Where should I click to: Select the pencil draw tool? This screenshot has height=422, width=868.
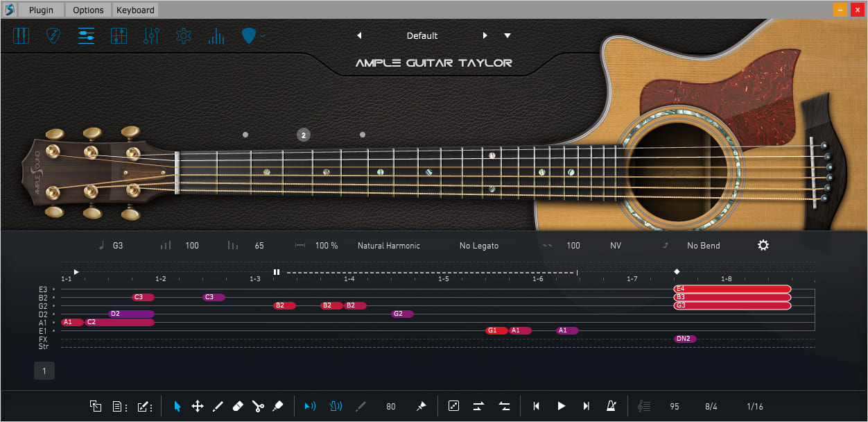point(217,406)
